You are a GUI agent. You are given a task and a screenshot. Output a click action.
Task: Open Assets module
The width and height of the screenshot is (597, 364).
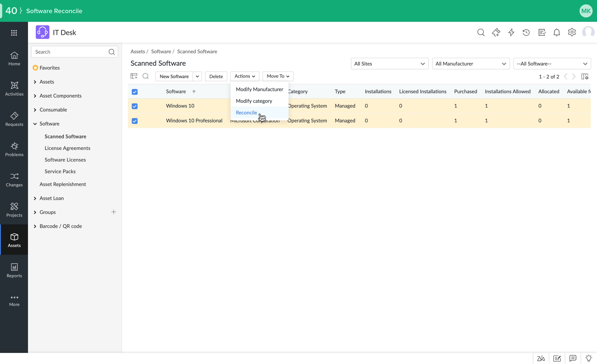point(14,240)
